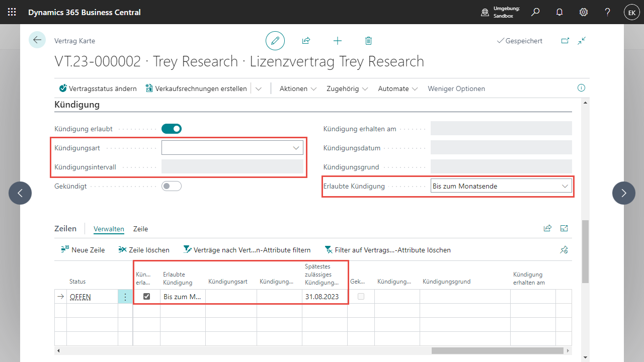Switch to edit mode with pencil icon
Screen dimensions: 644x362
(275, 41)
